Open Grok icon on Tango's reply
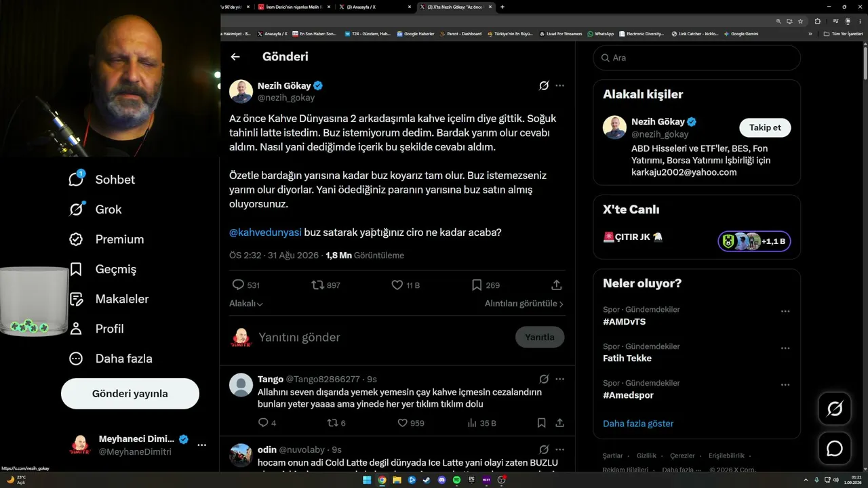This screenshot has height=488, width=868. coord(544,379)
